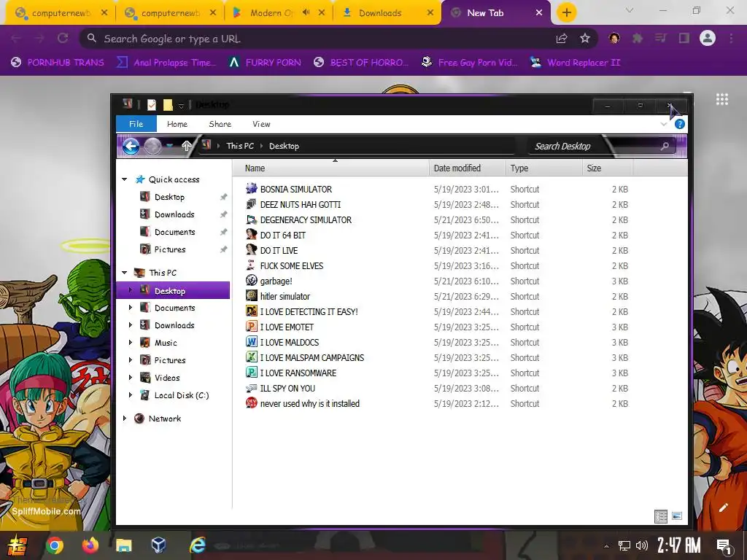The image size is (747, 560).
Task: Click the search magnifier in Explorer
Action: coord(665,146)
